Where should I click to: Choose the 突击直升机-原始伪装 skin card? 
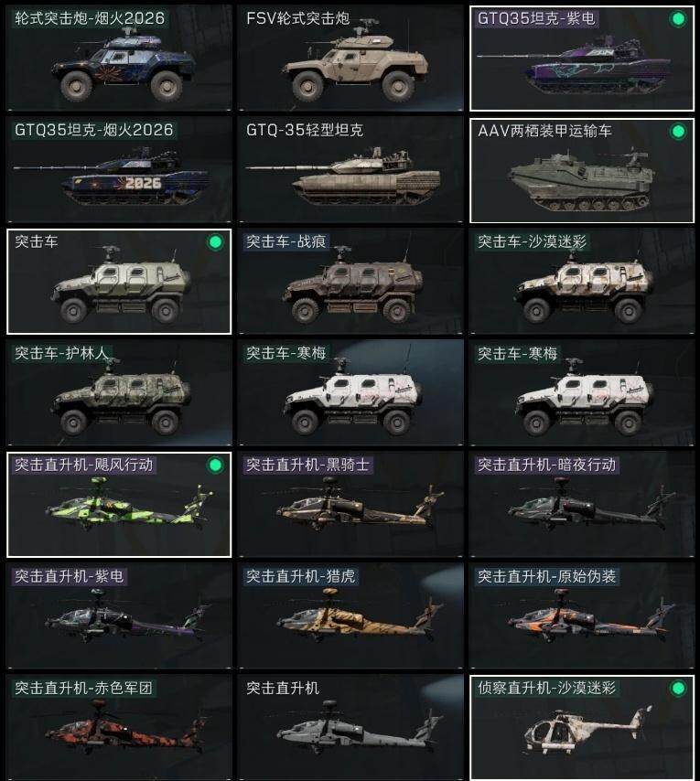click(582, 616)
